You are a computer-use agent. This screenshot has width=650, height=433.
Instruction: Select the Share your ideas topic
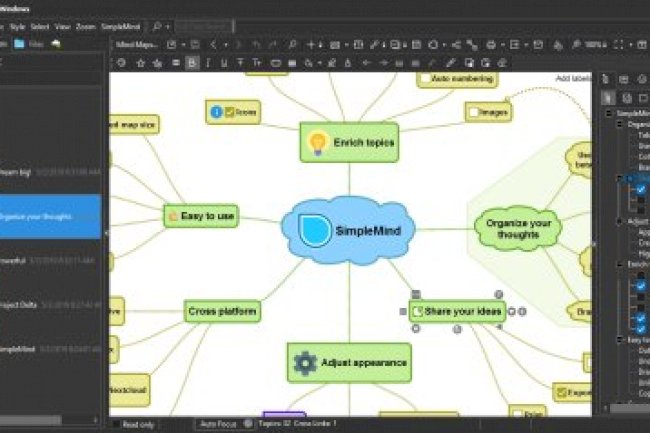[x=457, y=311]
